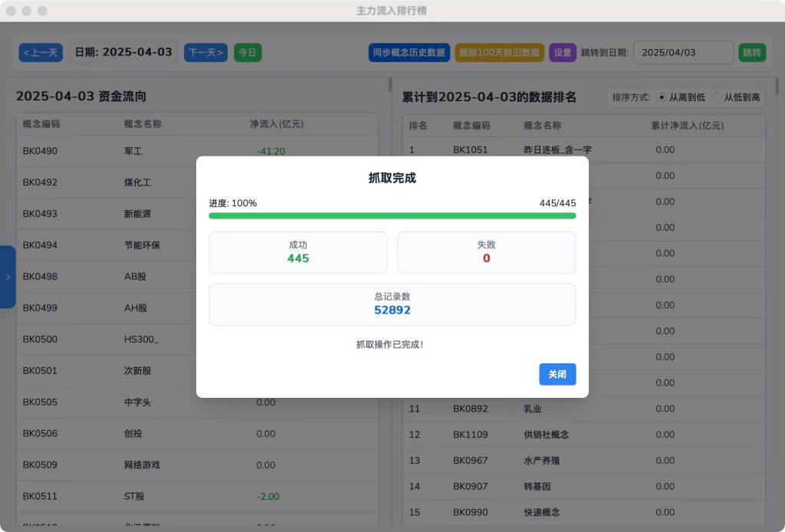The width and height of the screenshot is (785, 532).
Task: Go to next day with 下一天
Action: [205, 53]
